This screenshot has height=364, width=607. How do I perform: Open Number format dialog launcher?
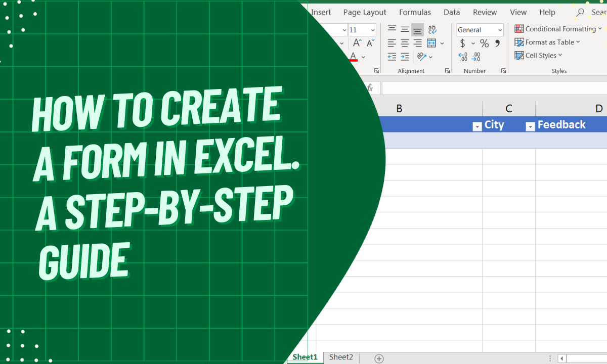point(503,71)
